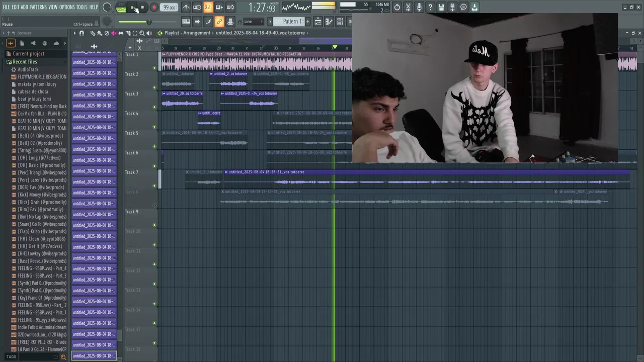Pause playback with the transport button
Screen dimensions: 644x362
point(132,7)
